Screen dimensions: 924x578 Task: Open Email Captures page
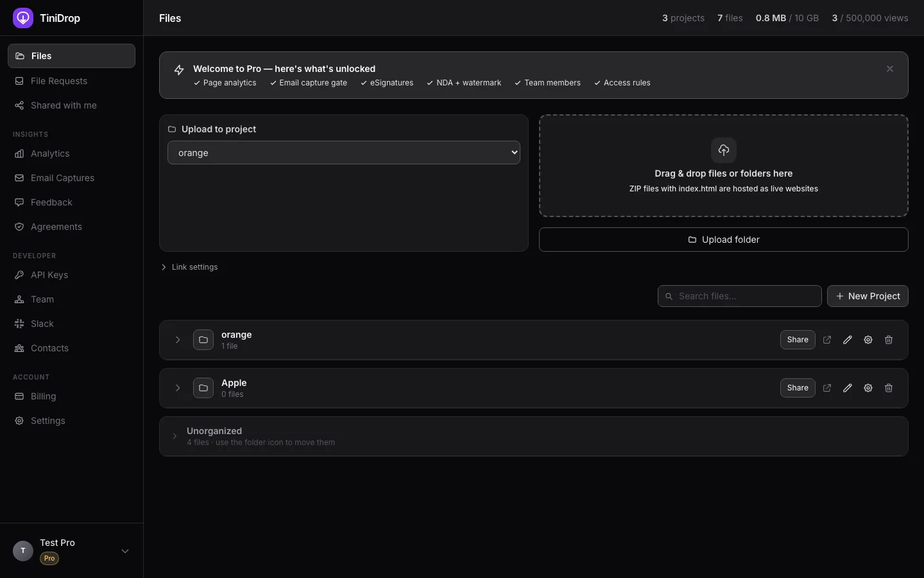(x=71, y=178)
